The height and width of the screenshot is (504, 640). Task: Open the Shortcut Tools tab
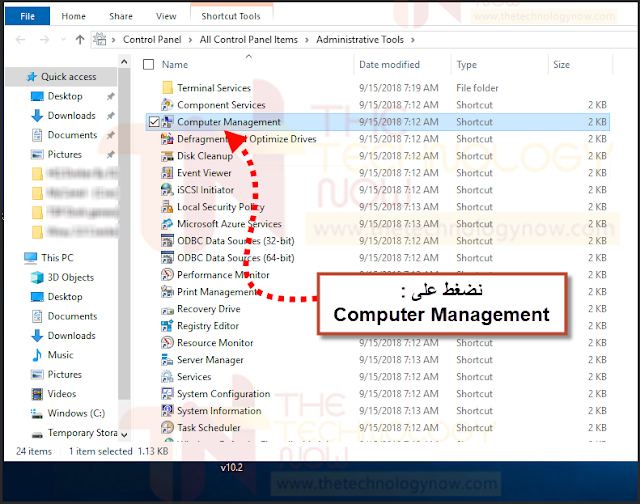(x=231, y=16)
